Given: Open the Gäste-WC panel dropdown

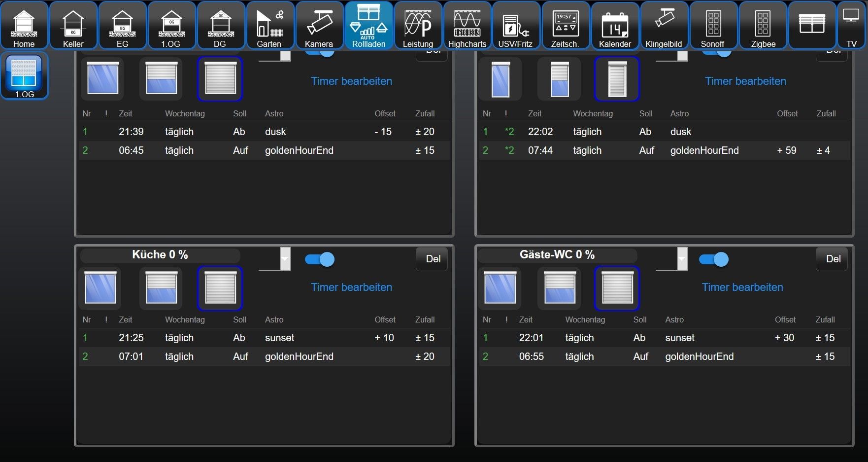Looking at the screenshot, I should (671, 259).
